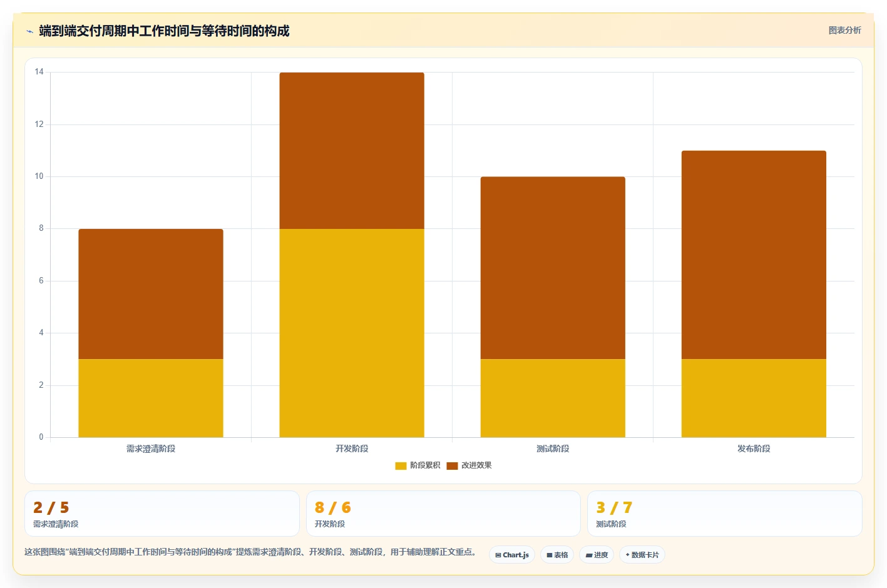
Task: Click the 发布阶段 x-axis label
Action: pos(754,449)
